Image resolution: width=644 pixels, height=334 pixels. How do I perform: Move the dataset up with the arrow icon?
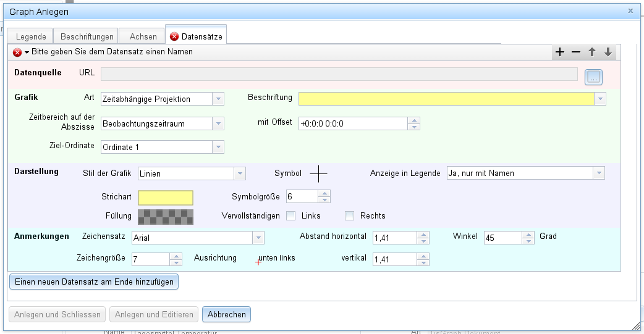592,52
